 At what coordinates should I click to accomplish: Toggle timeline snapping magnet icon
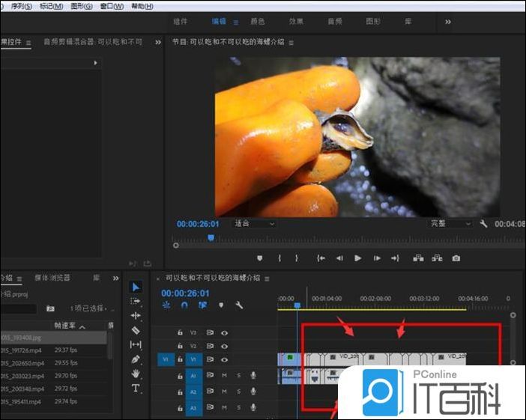click(184, 305)
